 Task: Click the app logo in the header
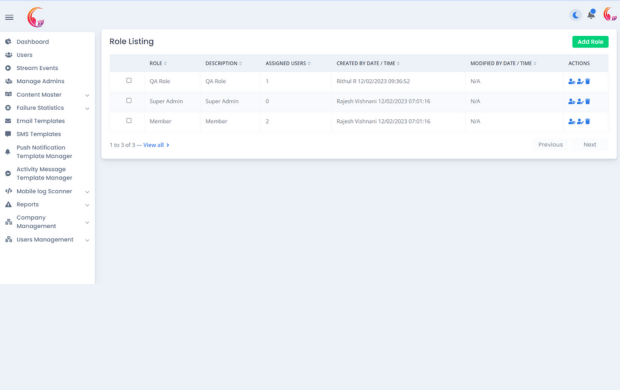pos(36,17)
